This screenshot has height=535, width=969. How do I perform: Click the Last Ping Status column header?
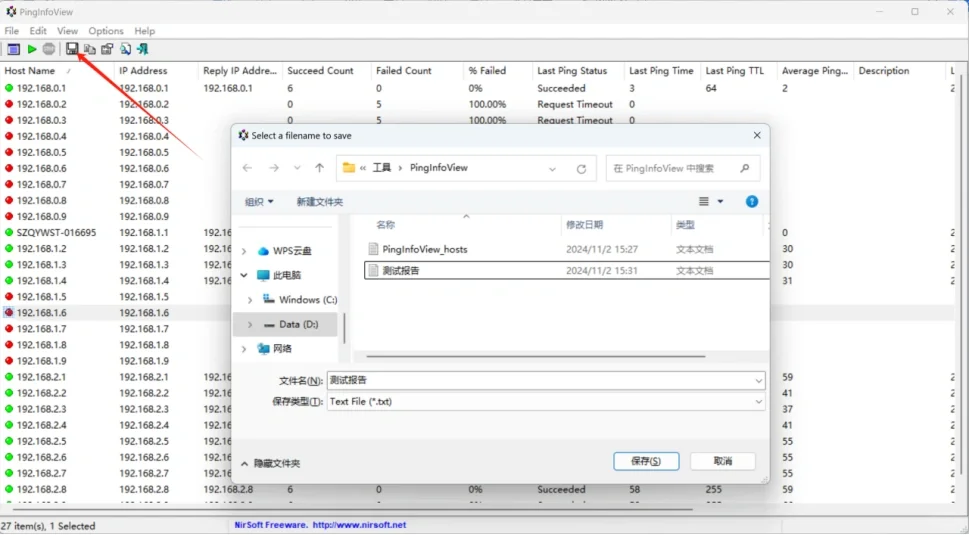[x=572, y=71]
